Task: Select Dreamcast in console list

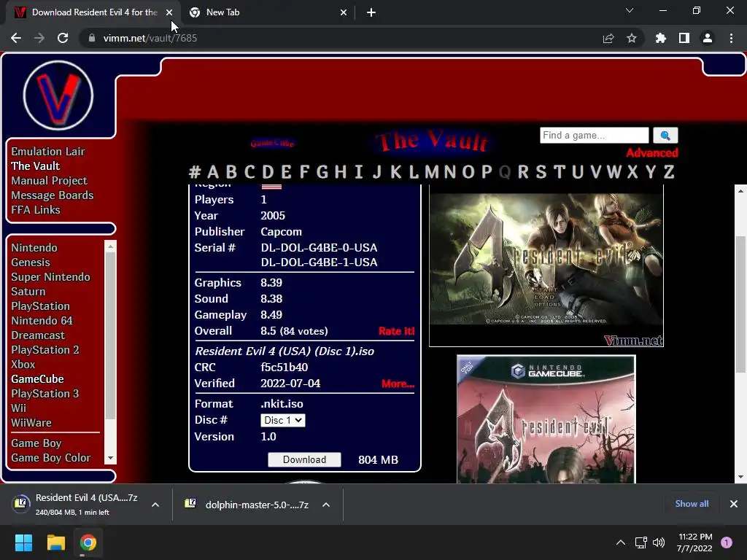Action: (38, 335)
